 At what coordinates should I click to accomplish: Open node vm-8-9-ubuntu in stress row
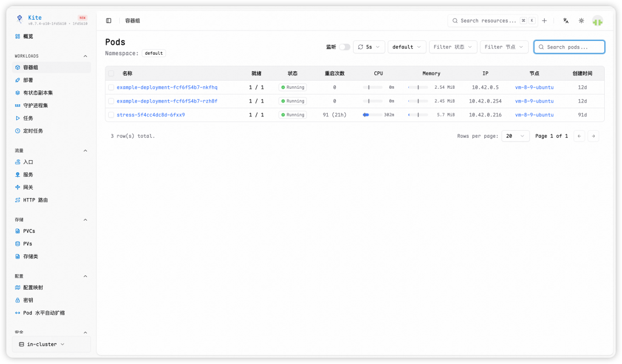[x=534, y=115]
